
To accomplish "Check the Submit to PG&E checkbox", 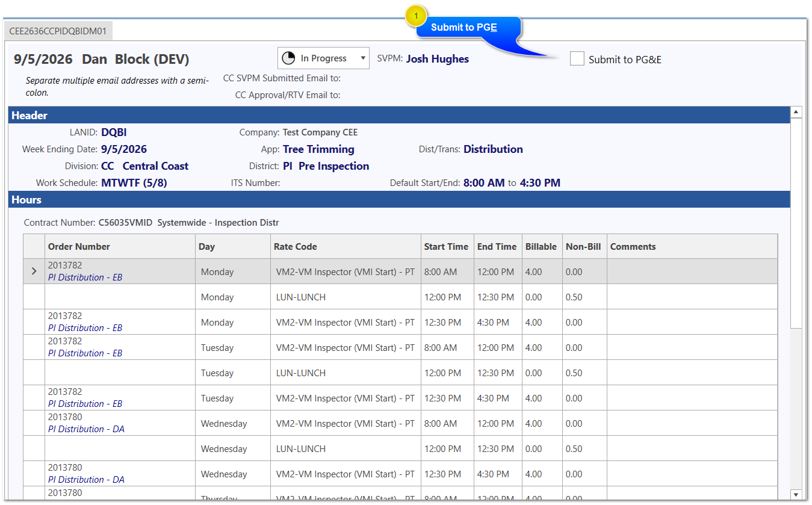I will pos(577,58).
